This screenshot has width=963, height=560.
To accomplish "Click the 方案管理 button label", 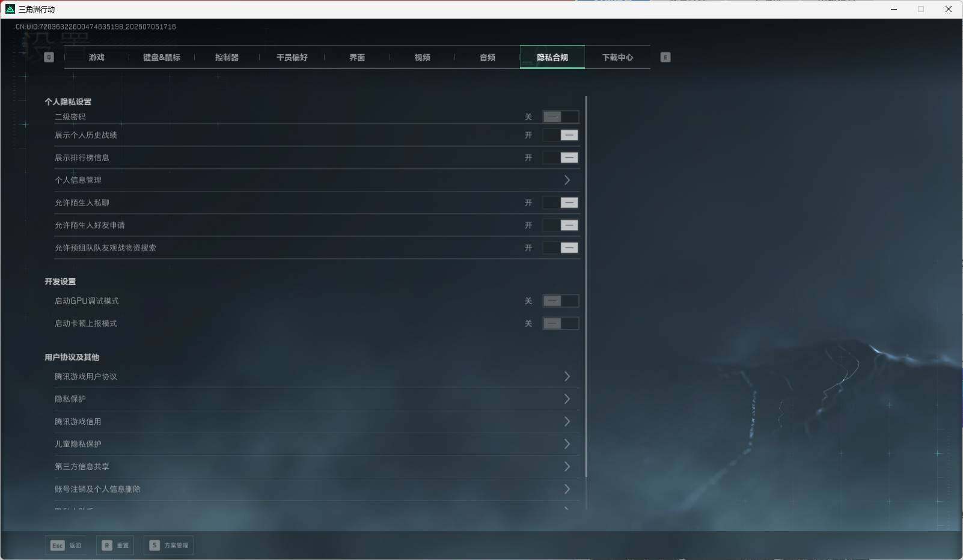I will pos(176,546).
